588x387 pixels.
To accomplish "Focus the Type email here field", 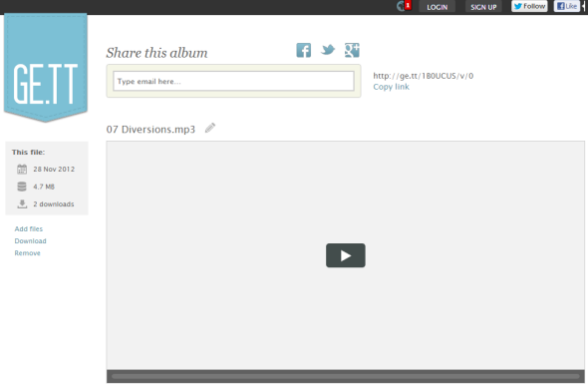I will click(x=233, y=81).
